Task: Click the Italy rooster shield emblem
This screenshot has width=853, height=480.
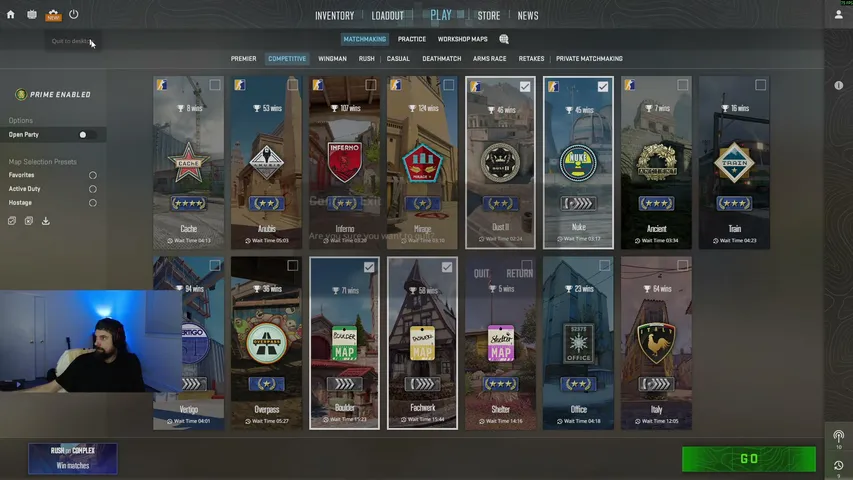Action: [656, 343]
